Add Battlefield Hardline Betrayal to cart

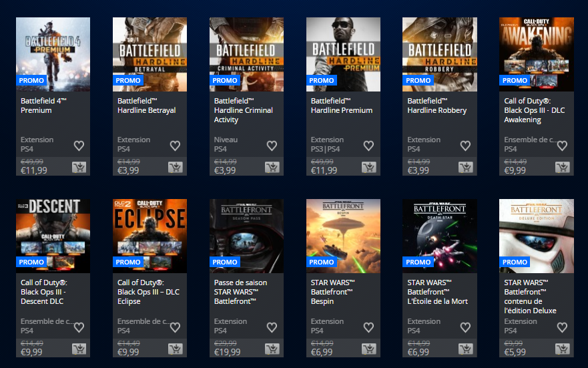[x=176, y=167]
